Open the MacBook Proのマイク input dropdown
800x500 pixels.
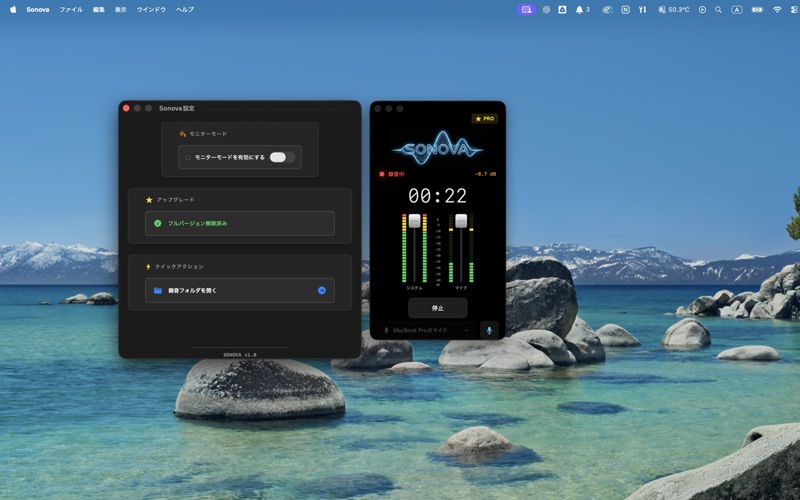coord(426,331)
